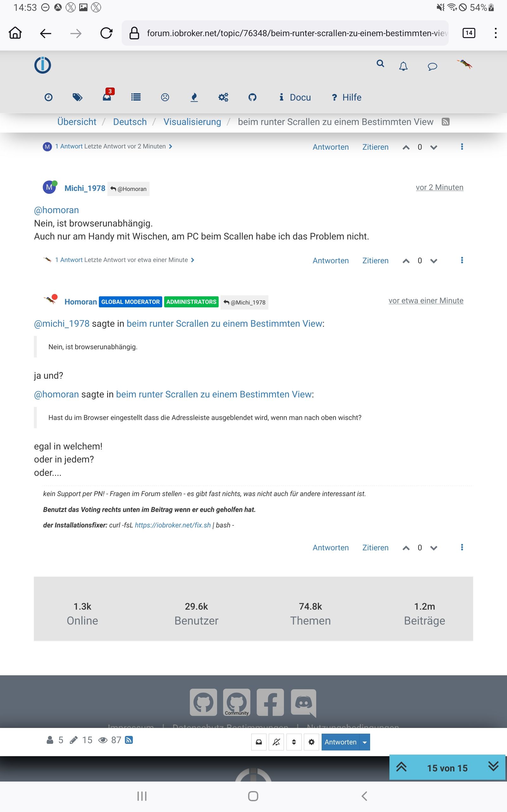Click Zitieren on Homoran's last post
Viewport: 507px width, 812px height.
(375, 547)
